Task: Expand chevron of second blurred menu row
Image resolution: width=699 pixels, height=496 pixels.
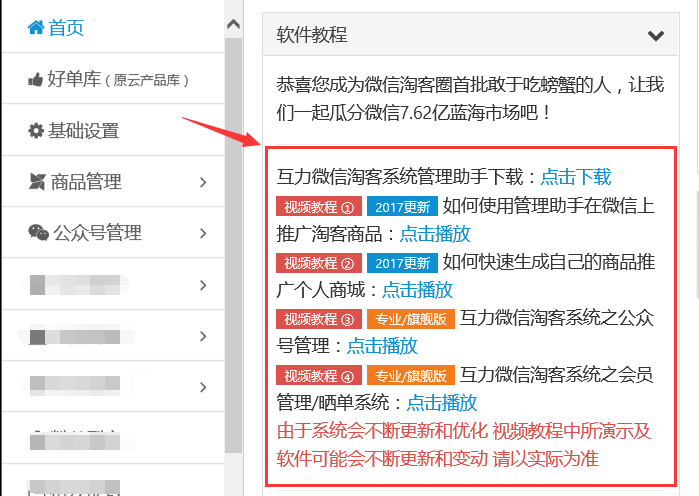Action: coord(203,336)
